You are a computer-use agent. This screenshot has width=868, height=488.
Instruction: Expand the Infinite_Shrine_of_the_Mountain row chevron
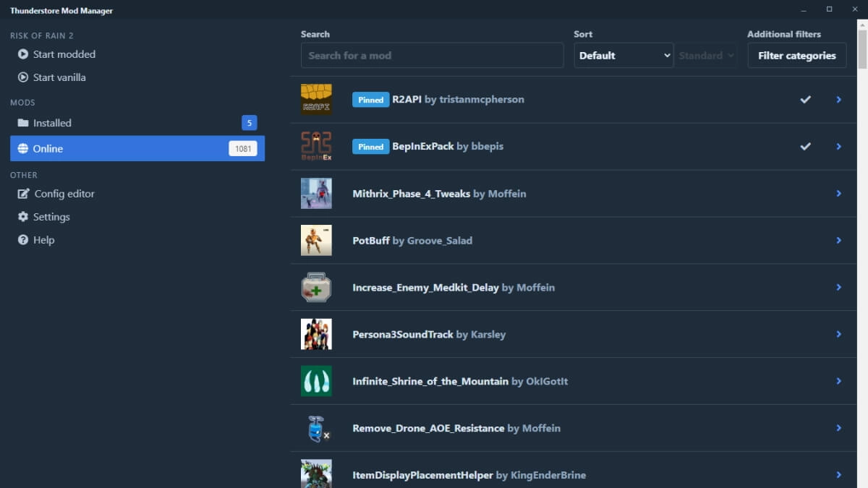point(839,381)
